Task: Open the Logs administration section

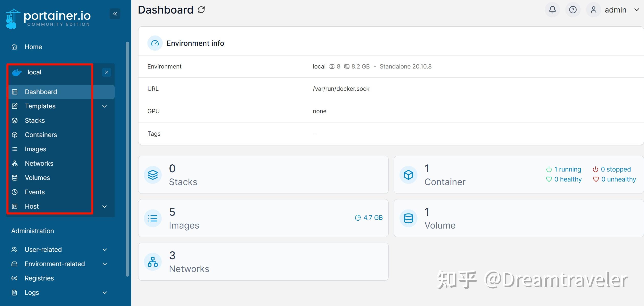Action: point(32,292)
